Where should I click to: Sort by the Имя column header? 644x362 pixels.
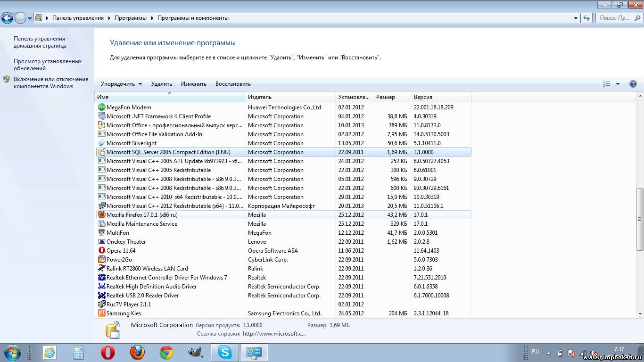click(x=170, y=97)
